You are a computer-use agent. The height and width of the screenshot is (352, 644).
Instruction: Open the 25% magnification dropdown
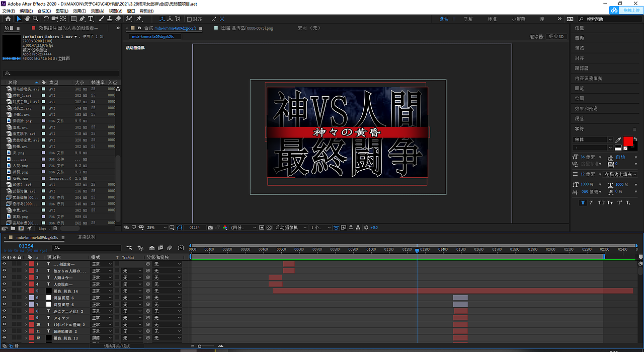(156, 228)
